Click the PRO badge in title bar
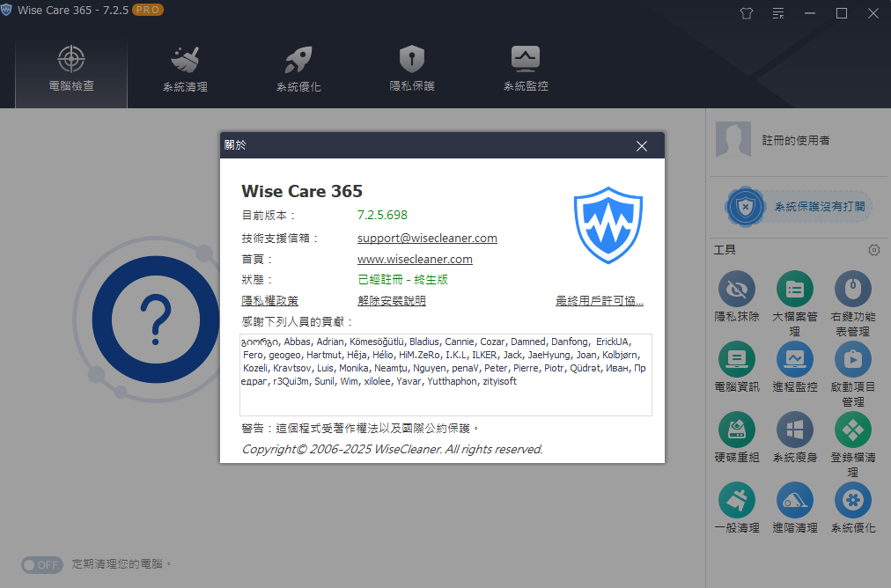Image resolution: width=891 pixels, height=588 pixels. (148, 10)
